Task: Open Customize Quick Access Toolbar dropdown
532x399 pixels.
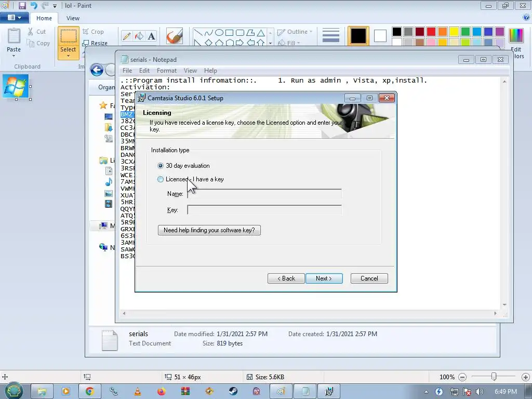Action: pos(55,6)
